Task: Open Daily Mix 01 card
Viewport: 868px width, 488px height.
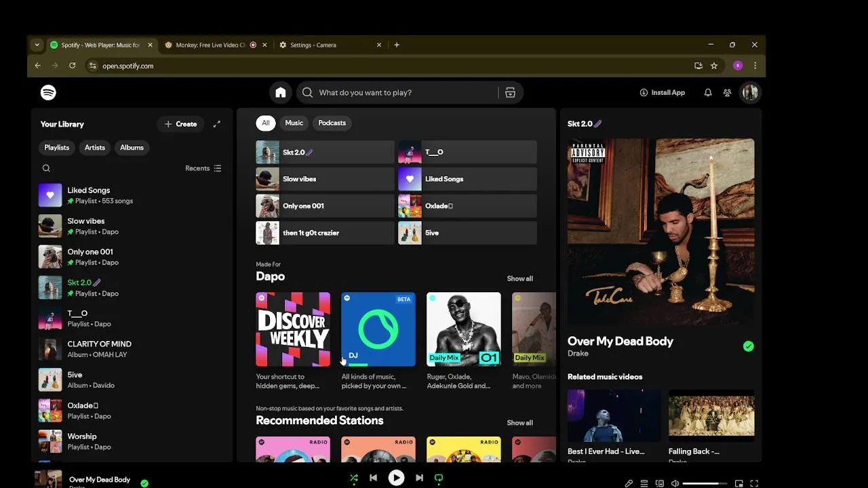Action: [x=464, y=342]
